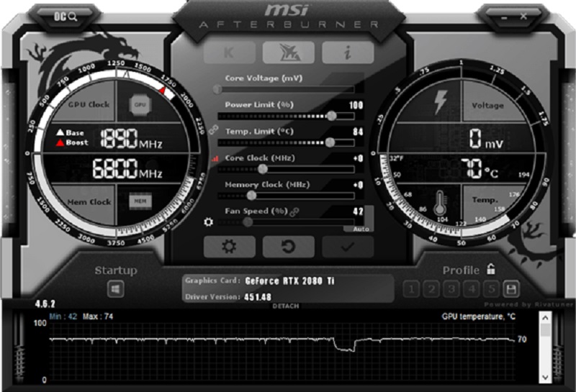Select profile slot 4
The height and width of the screenshot is (392, 576).
pyautogui.click(x=472, y=289)
